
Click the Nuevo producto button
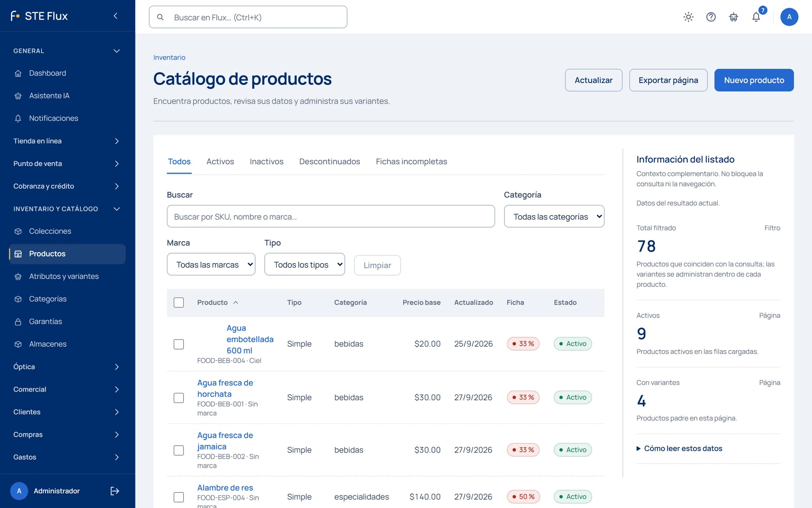click(x=754, y=80)
